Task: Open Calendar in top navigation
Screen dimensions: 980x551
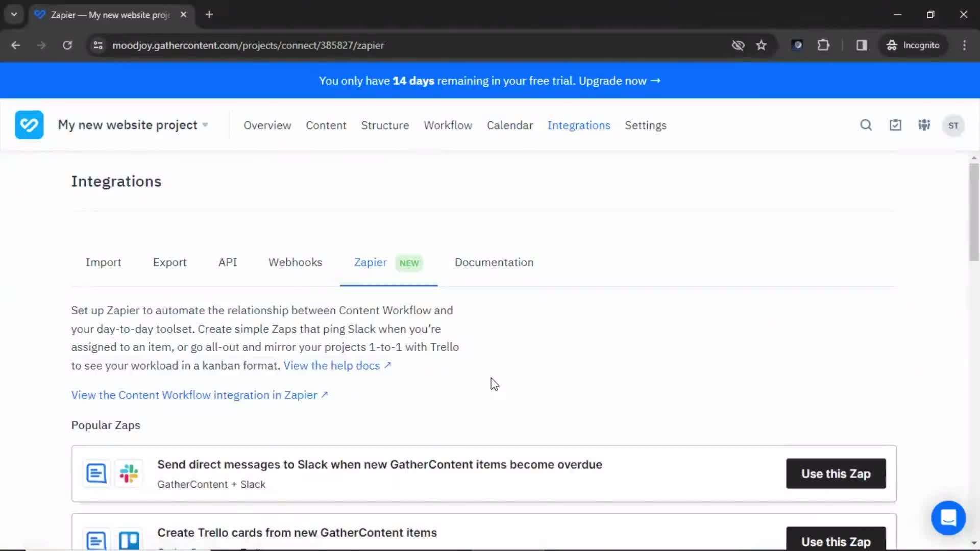Action: 509,126
